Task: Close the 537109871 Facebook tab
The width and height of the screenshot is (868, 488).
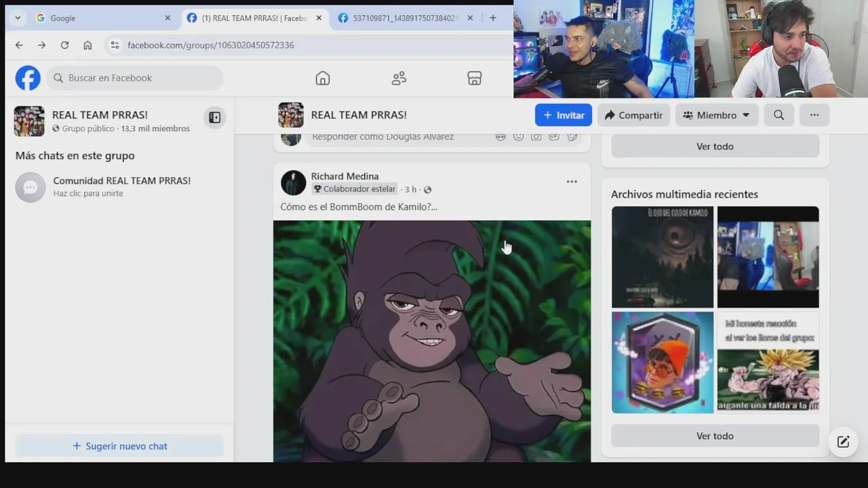Action: [x=470, y=18]
